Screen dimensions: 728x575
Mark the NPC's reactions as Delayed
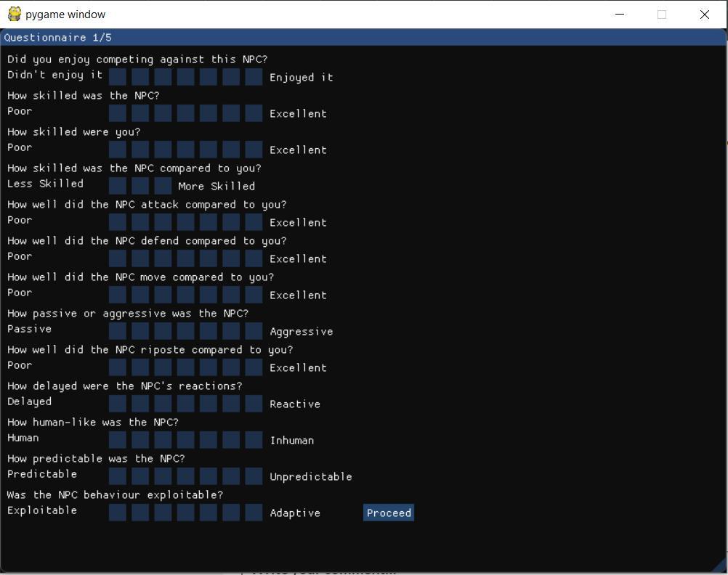pyautogui.click(x=117, y=402)
